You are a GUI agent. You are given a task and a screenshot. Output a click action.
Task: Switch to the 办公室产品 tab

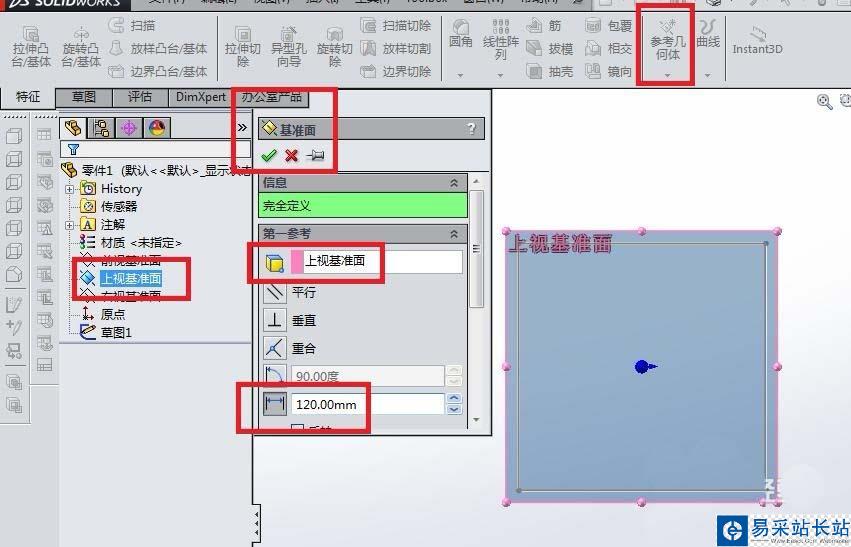(x=271, y=97)
